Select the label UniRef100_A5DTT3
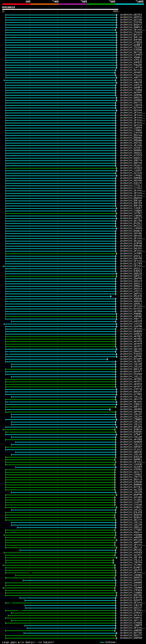 (131, 319)
